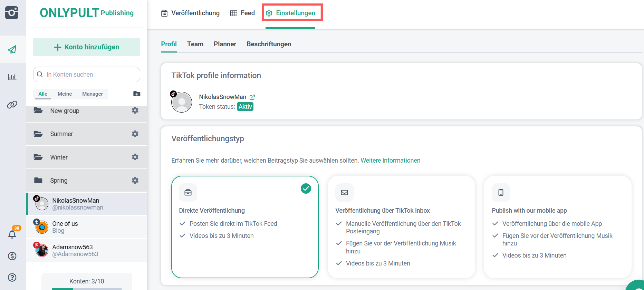Choose Publish with our mobile app option
The width and height of the screenshot is (644, 290).
click(557, 226)
